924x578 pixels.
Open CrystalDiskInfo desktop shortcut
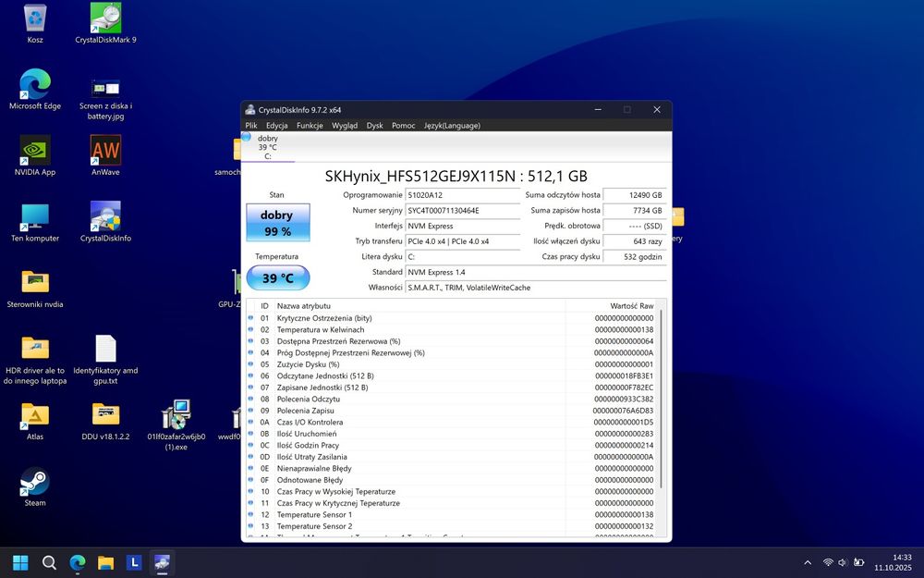[105, 222]
